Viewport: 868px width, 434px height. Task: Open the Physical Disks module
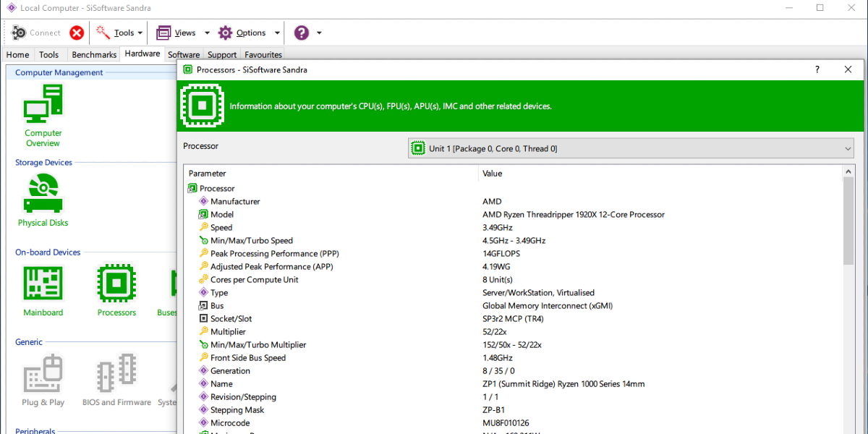pos(43,201)
